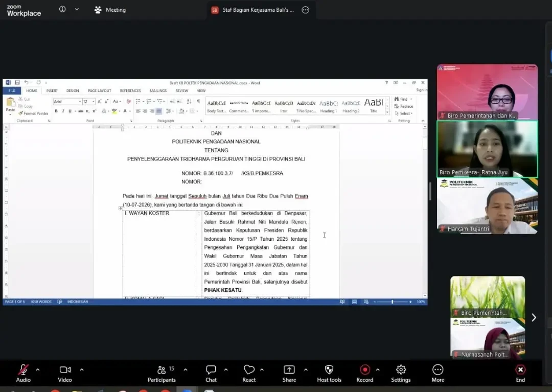This screenshot has width=552, height=392.
Task: Apply italic formatting in Word ribbon
Action: point(63,111)
